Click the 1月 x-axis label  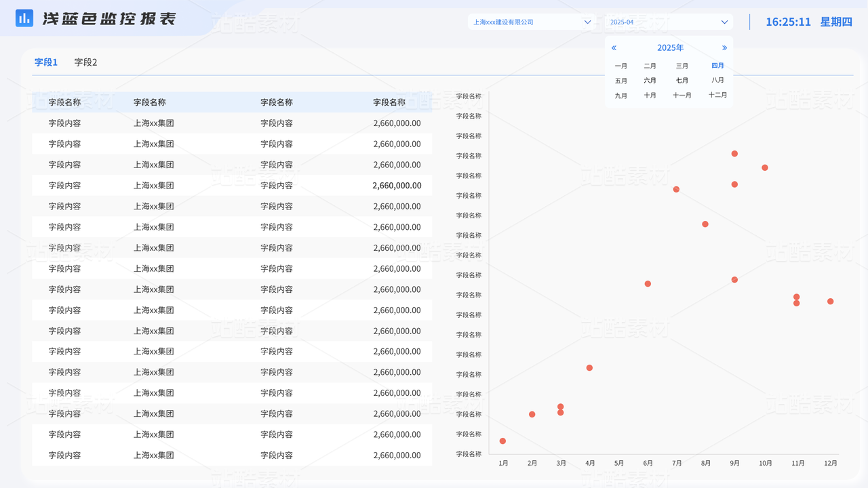click(503, 464)
